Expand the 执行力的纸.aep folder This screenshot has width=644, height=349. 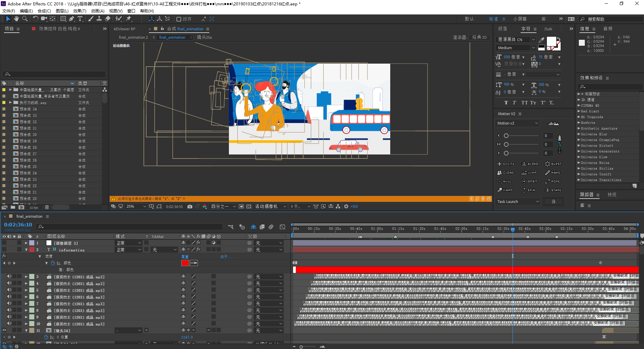click(10, 103)
